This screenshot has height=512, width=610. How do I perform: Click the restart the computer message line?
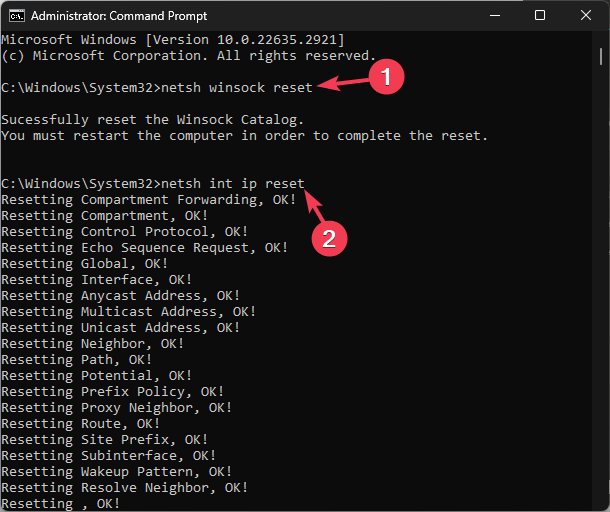(244, 136)
